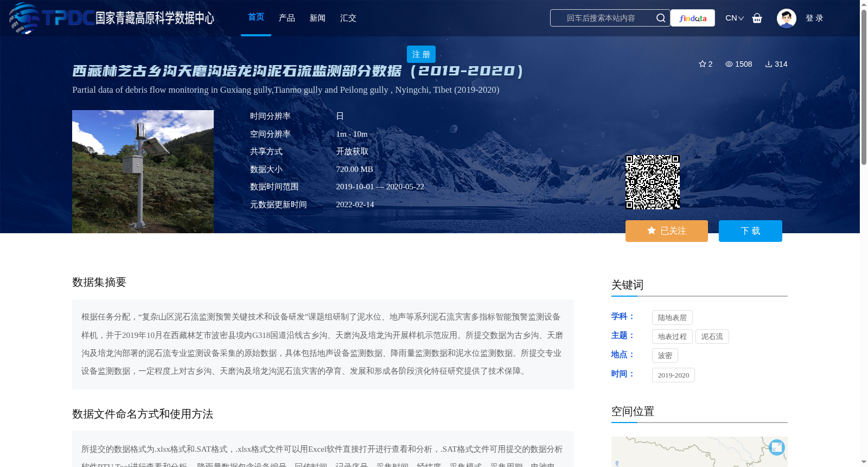Select the 陆地表层 keyword tag
Screen dimensions: 868x467
(x=672, y=317)
